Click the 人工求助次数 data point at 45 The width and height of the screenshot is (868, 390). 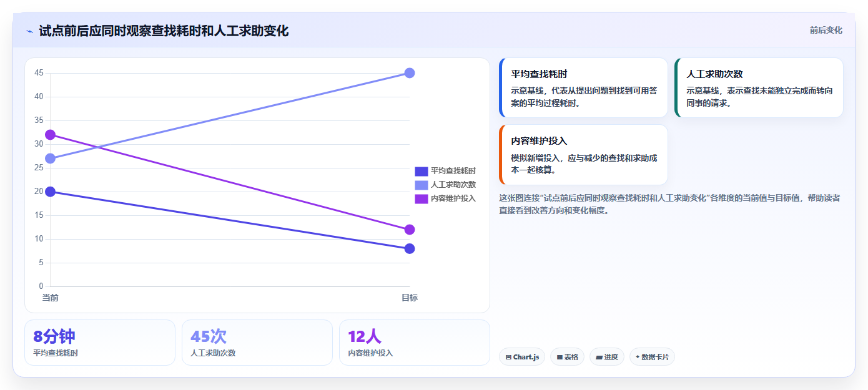pyautogui.click(x=410, y=73)
